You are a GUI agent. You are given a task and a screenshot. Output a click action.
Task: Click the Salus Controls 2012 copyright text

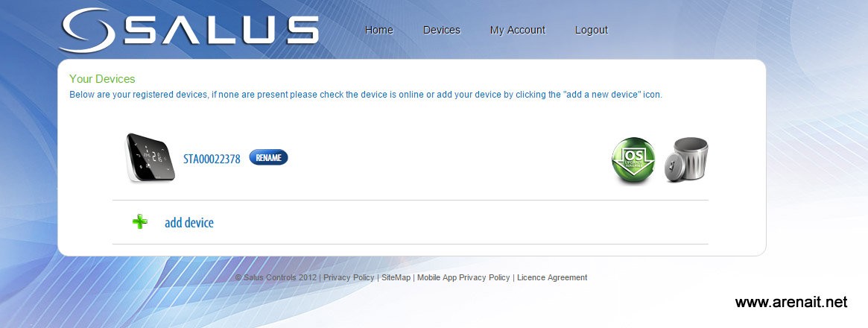(276, 277)
